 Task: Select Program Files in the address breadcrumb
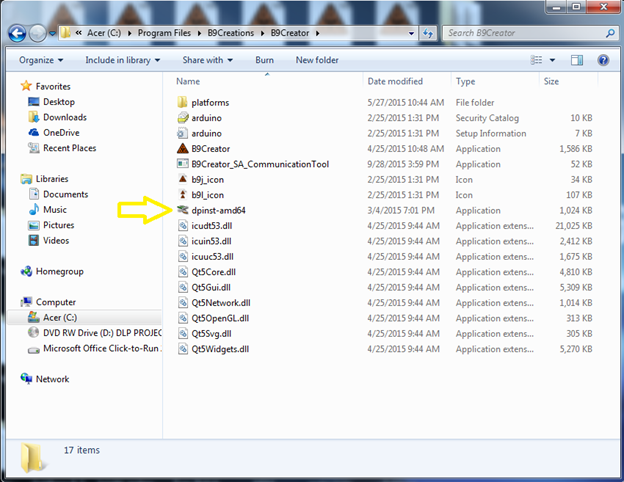click(x=164, y=33)
